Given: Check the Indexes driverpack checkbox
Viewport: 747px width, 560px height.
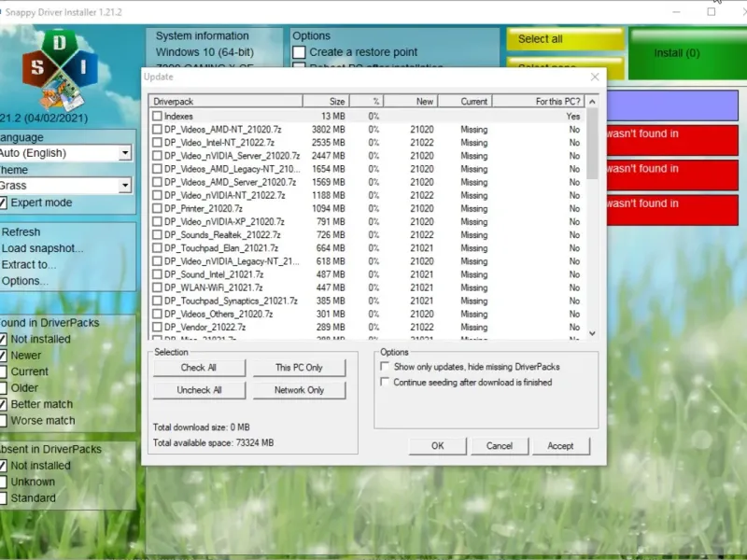Looking at the screenshot, I should click(157, 116).
